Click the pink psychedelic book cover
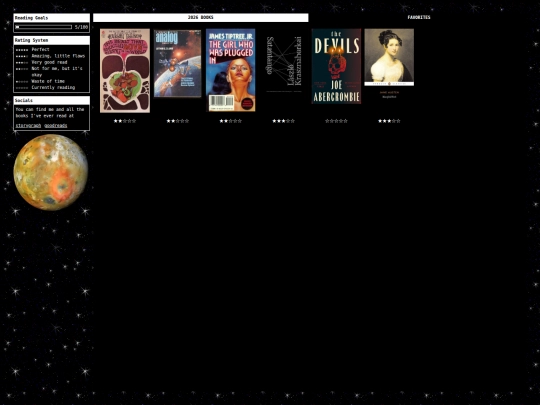The image size is (540, 405). [125, 71]
